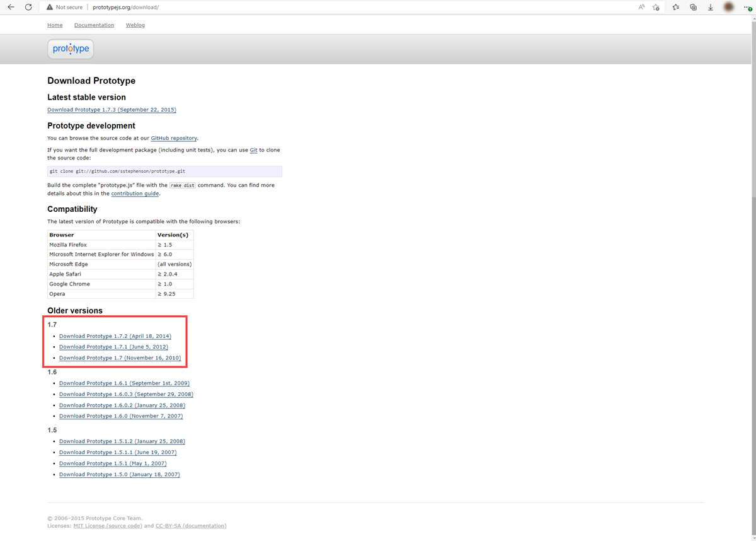Download Prototype 1.7.2 from April 2014

click(x=115, y=335)
